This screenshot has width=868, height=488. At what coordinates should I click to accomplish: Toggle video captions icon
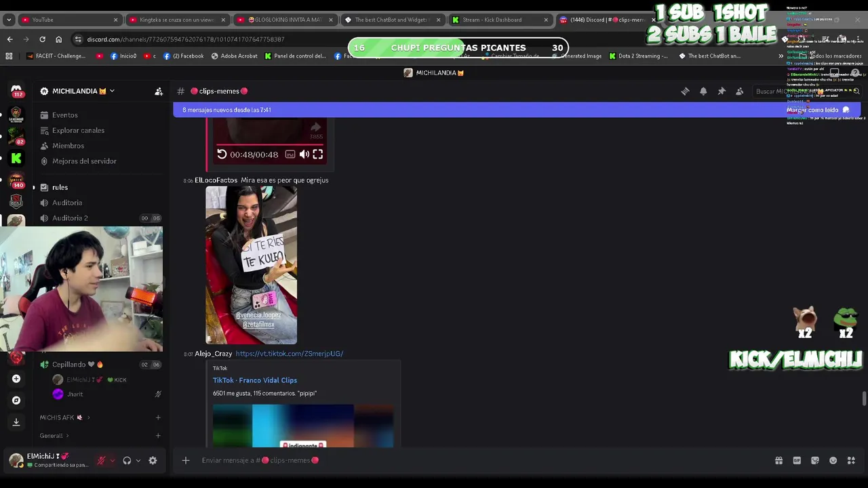(x=290, y=155)
